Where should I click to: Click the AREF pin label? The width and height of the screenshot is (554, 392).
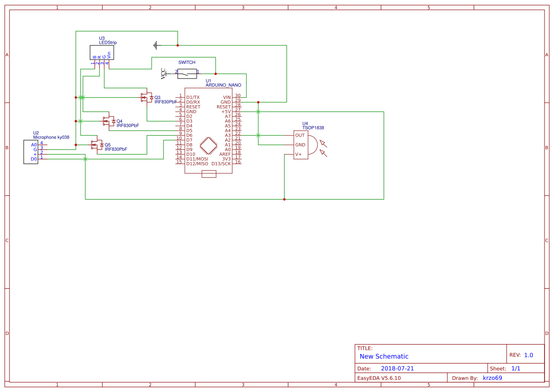(225, 155)
